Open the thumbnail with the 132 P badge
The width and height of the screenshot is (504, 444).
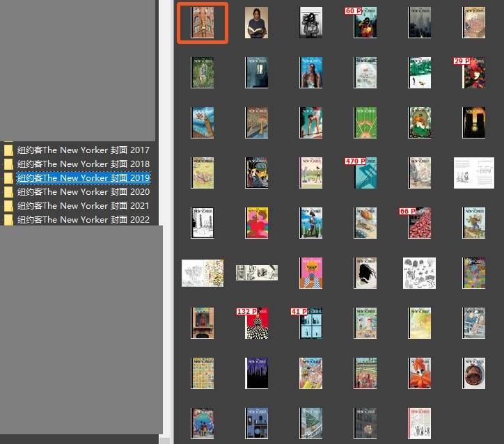coord(256,323)
